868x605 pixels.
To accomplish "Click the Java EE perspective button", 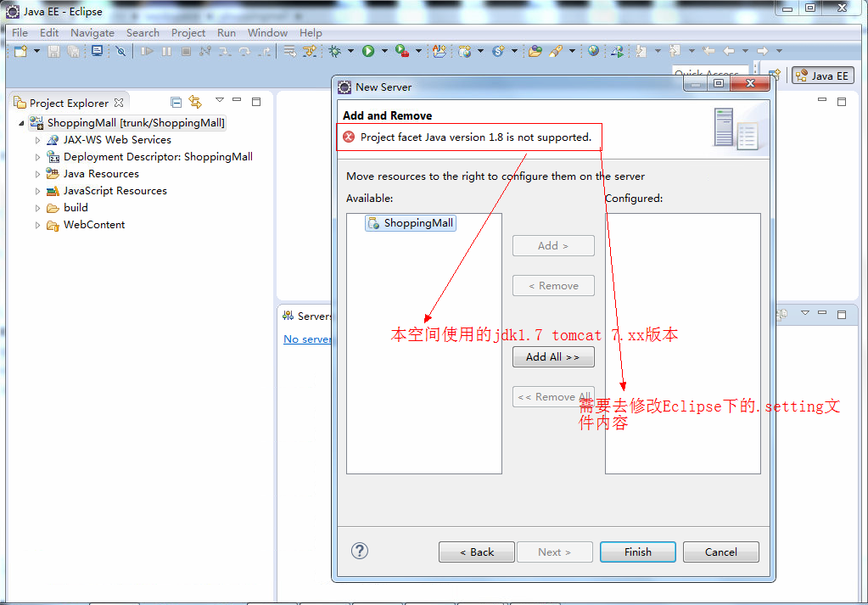I will (x=823, y=76).
